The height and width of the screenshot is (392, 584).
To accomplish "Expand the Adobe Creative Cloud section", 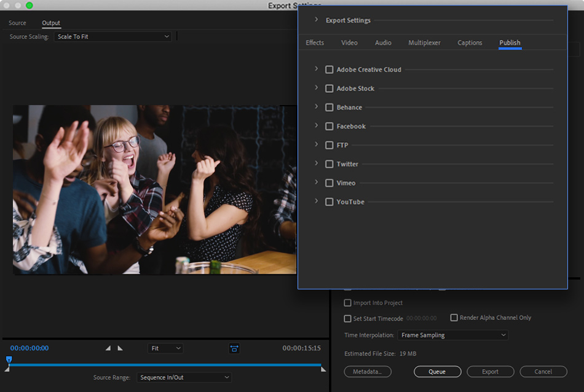I will (x=317, y=69).
